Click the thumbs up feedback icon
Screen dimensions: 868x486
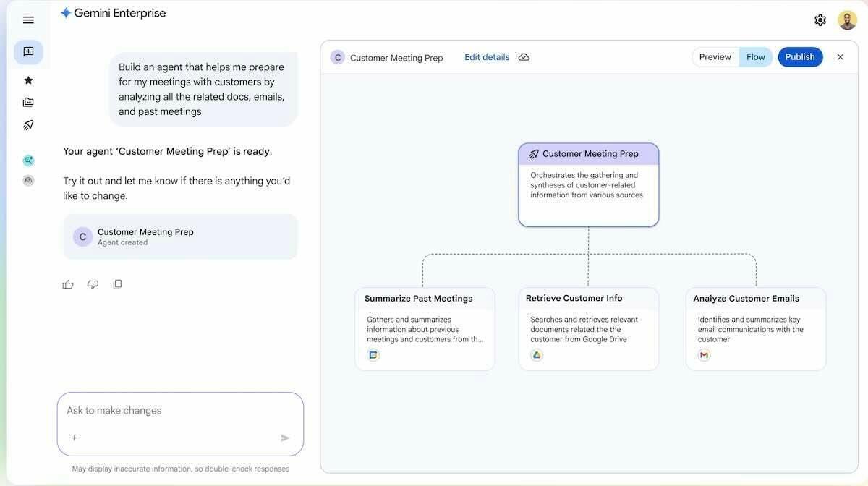(68, 284)
